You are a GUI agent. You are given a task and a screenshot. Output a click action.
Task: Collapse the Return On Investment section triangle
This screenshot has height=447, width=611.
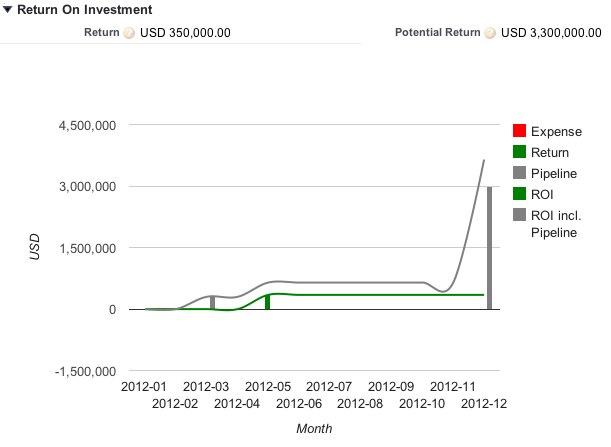pyautogui.click(x=8, y=10)
